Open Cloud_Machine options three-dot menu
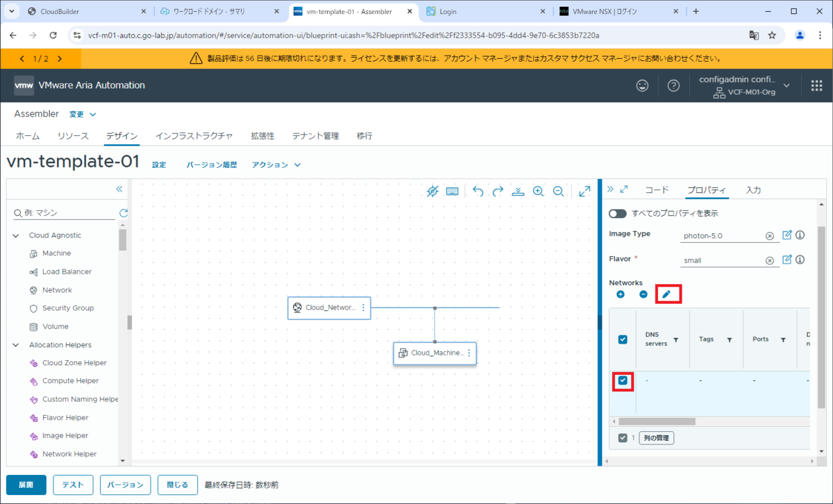This screenshot has width=833, height=504. coord(469,353)
